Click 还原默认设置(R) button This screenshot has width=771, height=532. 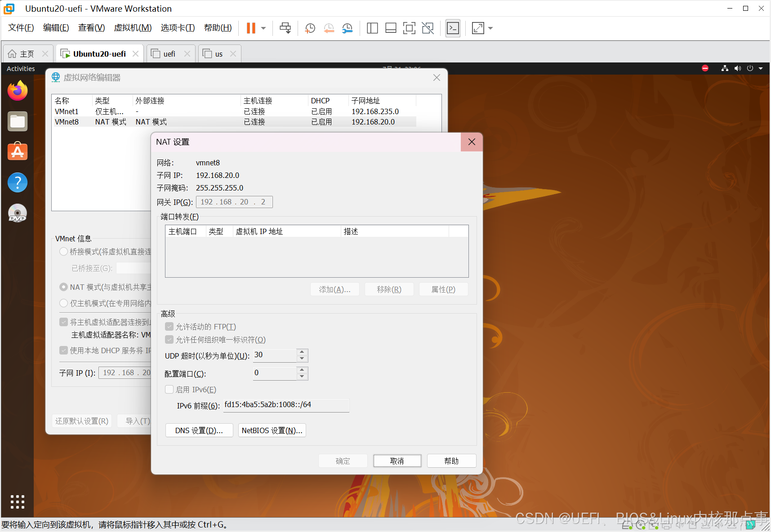point(82,421)
